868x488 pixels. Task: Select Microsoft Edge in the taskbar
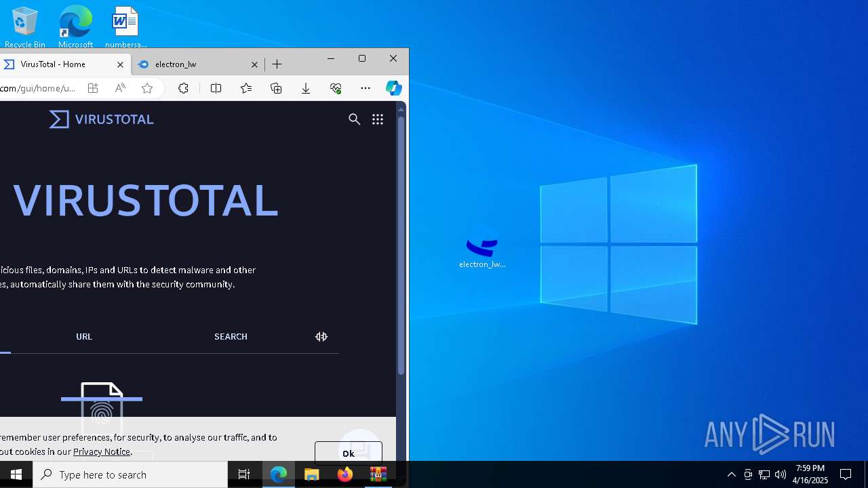click(279, 474)
